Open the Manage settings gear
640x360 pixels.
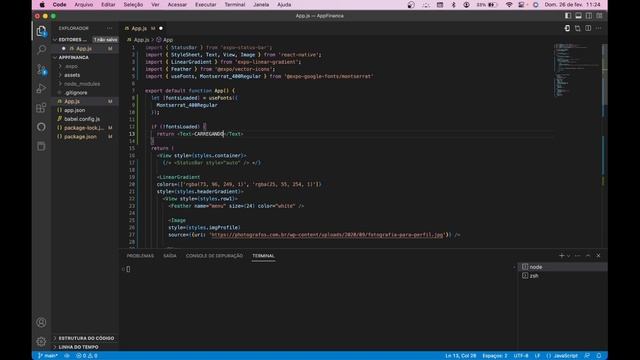pos(41,341)
